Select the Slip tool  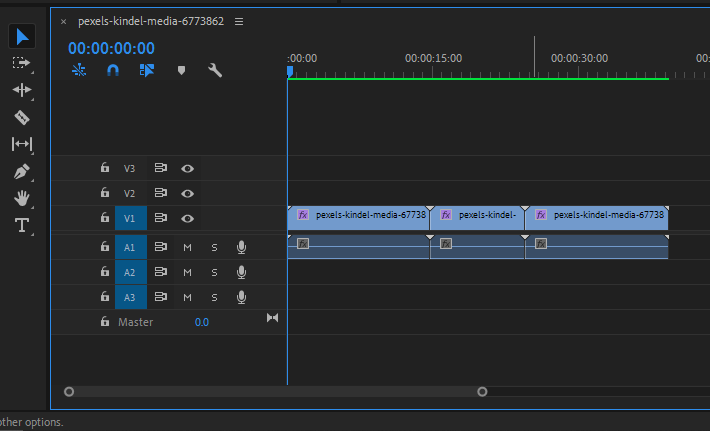22,144
